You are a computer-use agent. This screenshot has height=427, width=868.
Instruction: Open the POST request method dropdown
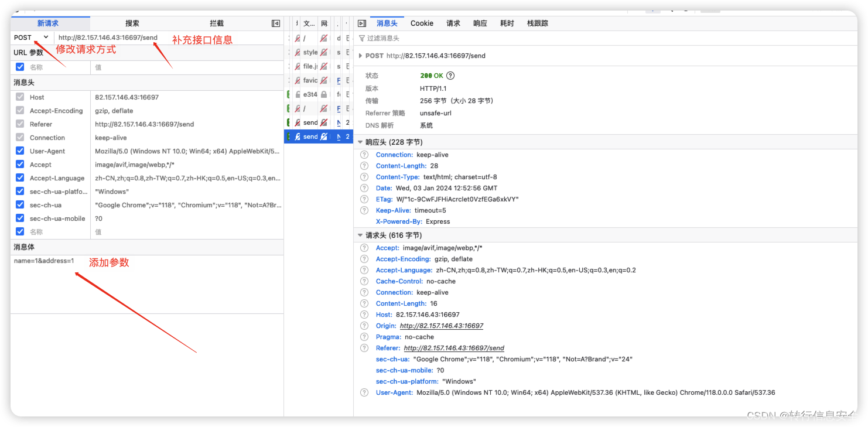[32, 37]
